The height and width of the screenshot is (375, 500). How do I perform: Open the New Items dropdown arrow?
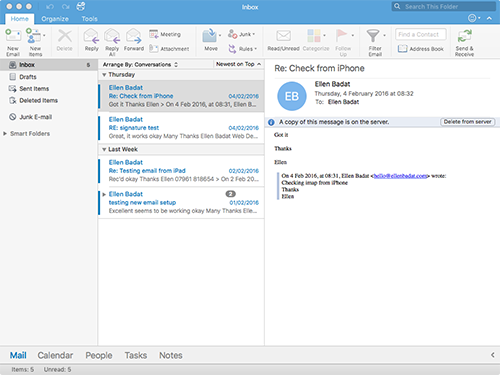pos(44,35)
